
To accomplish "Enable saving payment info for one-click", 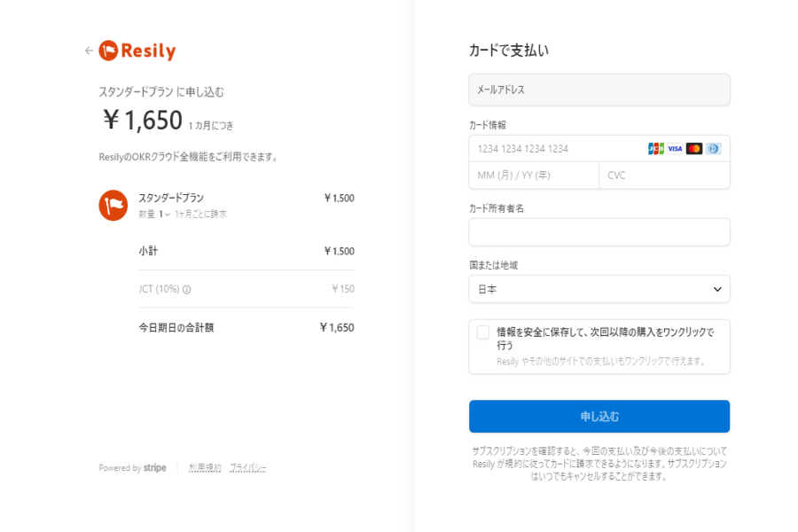I will click(483, 332).
